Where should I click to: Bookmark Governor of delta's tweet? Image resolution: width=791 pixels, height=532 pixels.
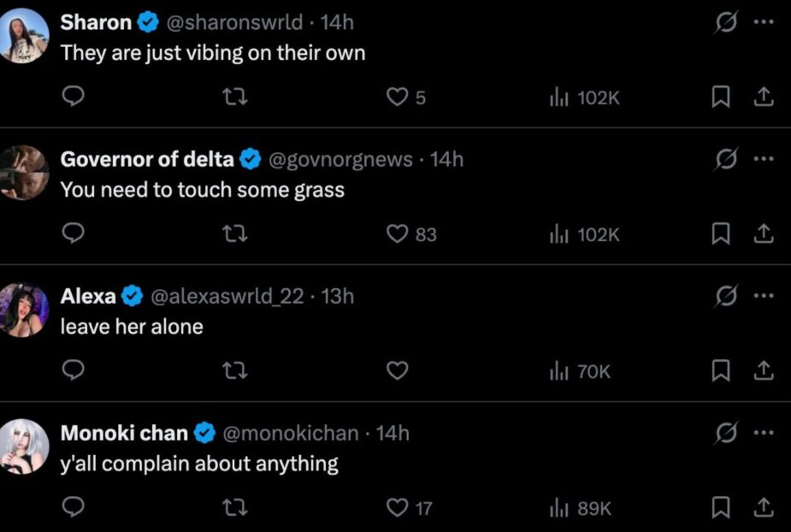tap(722, 233)
